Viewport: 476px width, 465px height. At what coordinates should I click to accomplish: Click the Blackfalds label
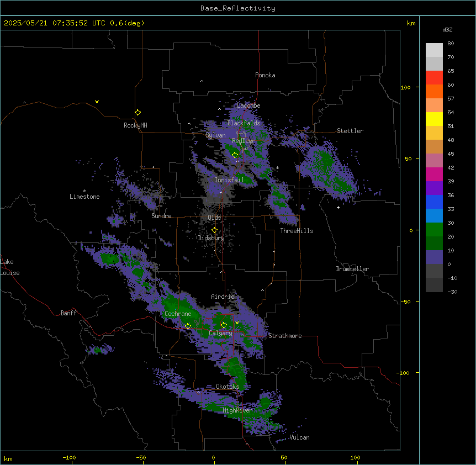coord(244,123)
